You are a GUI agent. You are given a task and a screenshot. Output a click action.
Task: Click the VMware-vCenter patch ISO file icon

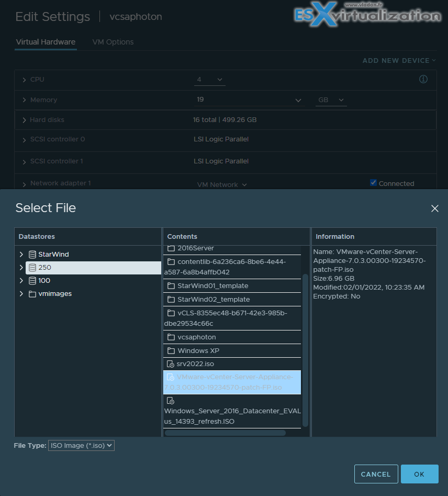pyautogui.click(x=171, y=377)
